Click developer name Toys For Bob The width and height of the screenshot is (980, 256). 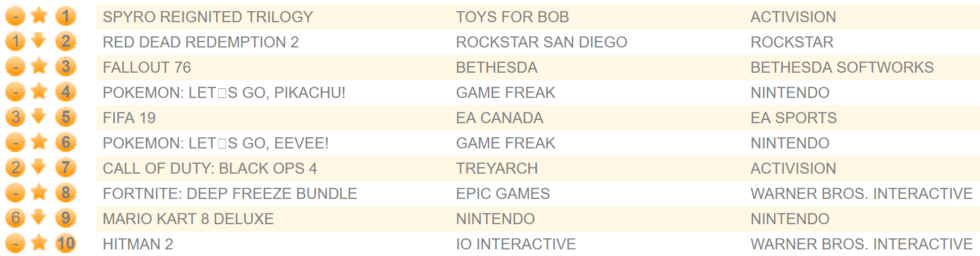click(512, 17)
